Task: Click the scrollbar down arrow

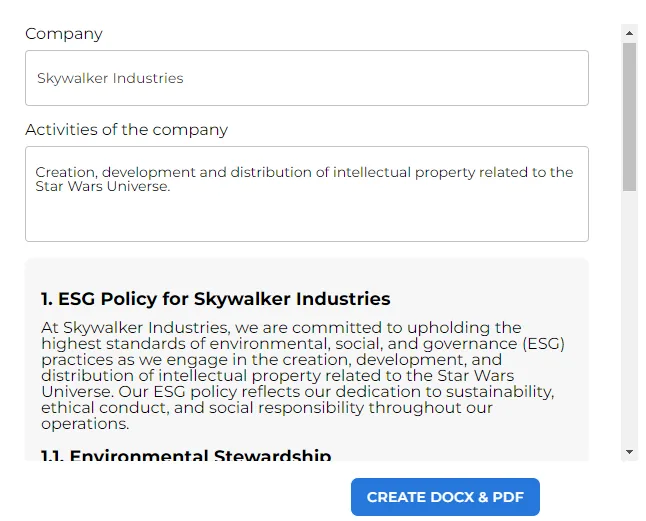Action: 629,452
